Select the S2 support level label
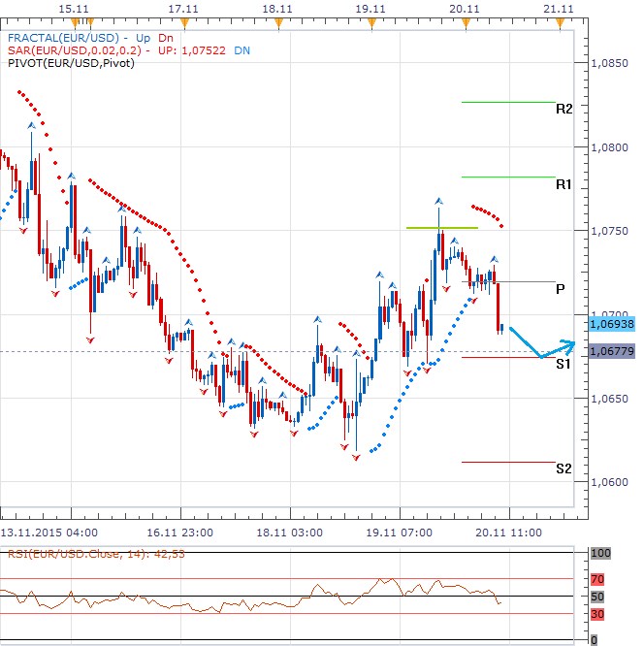This screenshot has width=644, height=646. coord(563,468)
